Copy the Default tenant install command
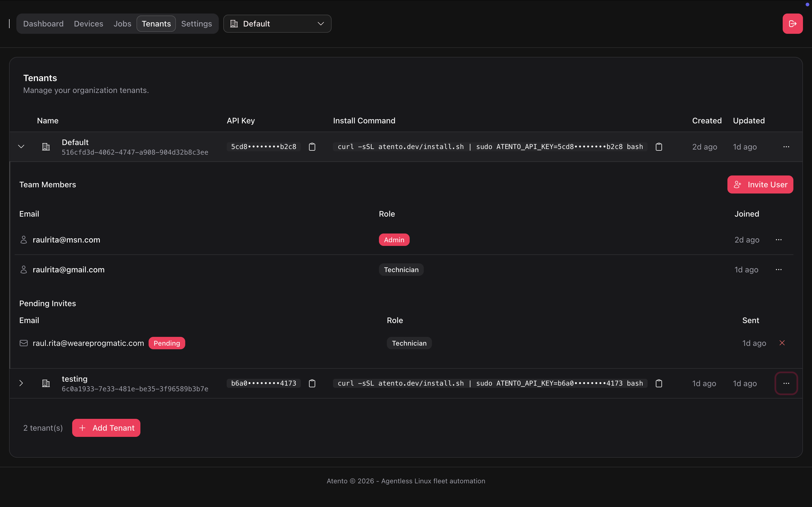The image size is (812, 507). coord(658,146)
